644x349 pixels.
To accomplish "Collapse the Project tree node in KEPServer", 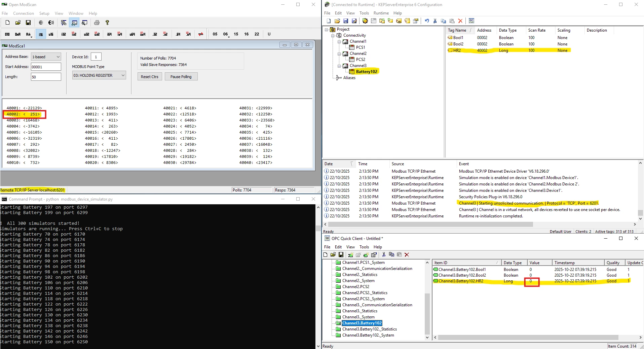I will (326, 30).
